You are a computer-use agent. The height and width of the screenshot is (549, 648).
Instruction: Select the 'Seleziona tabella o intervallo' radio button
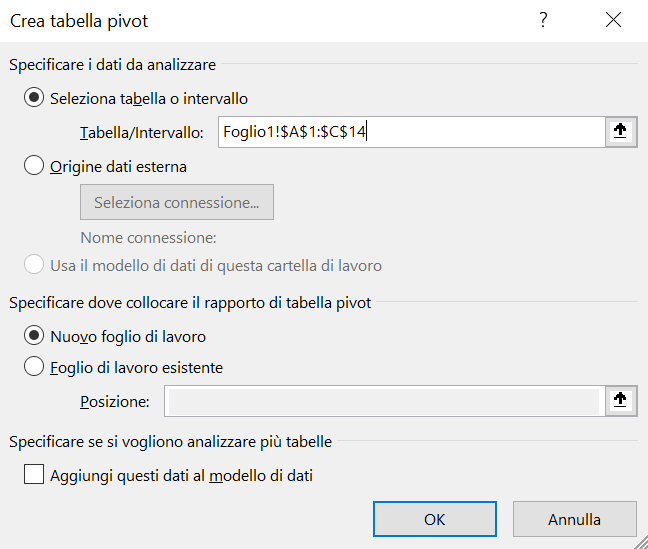pos(34,98)
